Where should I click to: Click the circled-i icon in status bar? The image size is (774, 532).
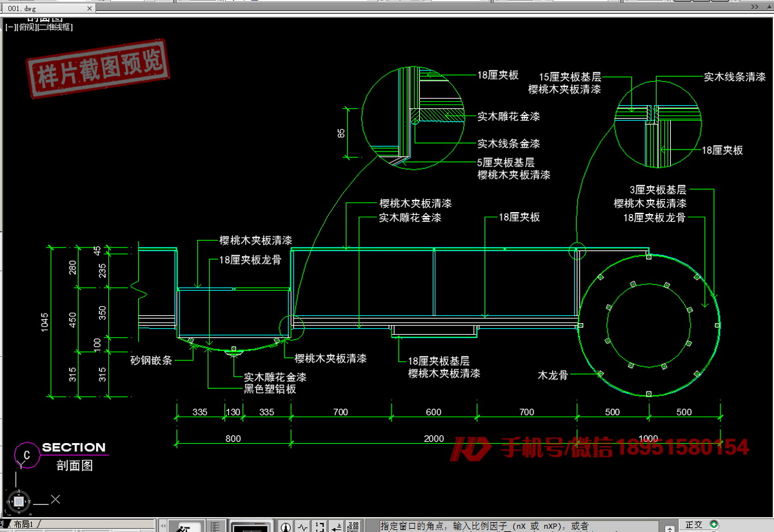286,527
